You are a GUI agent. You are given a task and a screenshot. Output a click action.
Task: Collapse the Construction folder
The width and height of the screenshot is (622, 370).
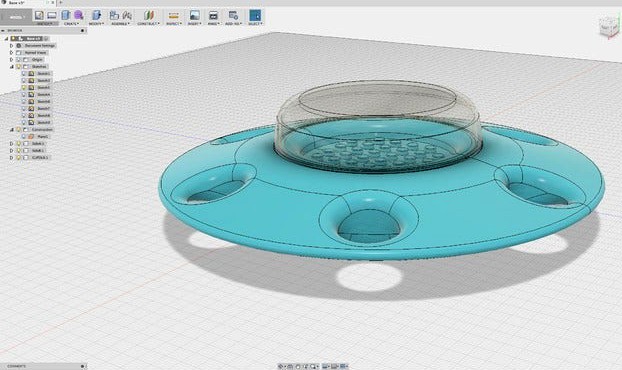click(x=12, y=129)
